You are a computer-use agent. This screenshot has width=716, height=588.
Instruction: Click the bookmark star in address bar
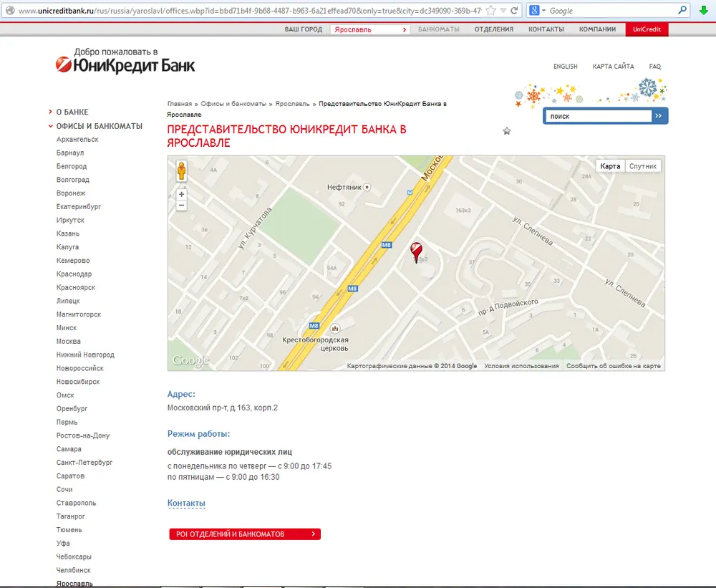490,11
